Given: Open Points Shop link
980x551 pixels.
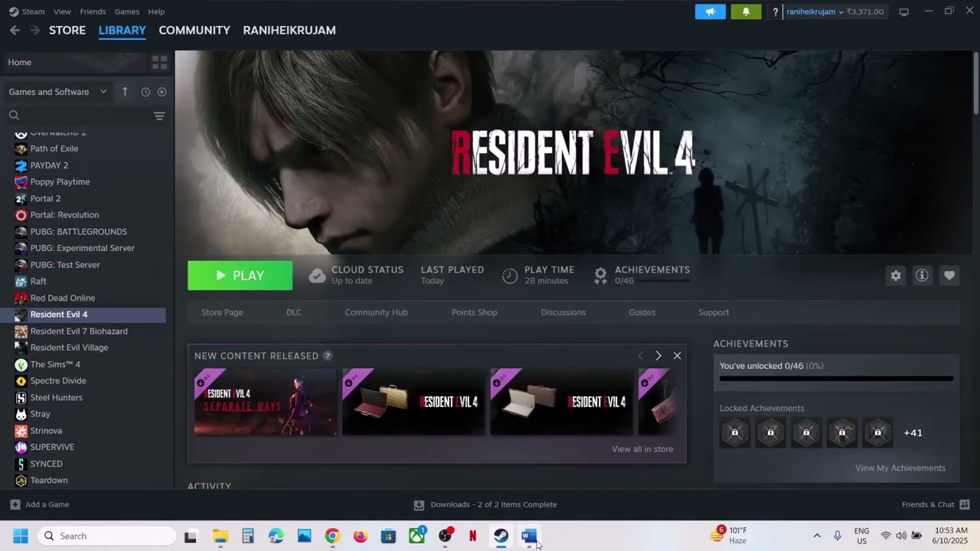Looking at the screenshot, I should pos(474,312).
